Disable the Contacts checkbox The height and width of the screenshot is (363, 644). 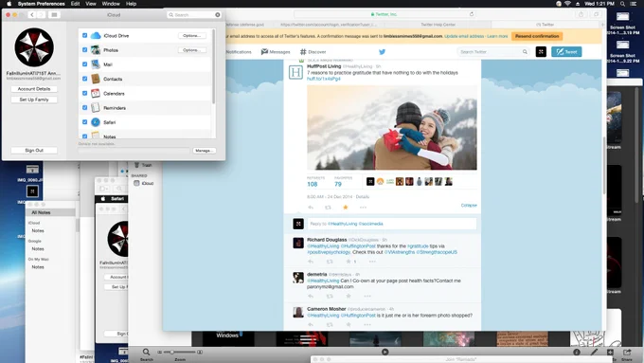[x=84, y=79]
